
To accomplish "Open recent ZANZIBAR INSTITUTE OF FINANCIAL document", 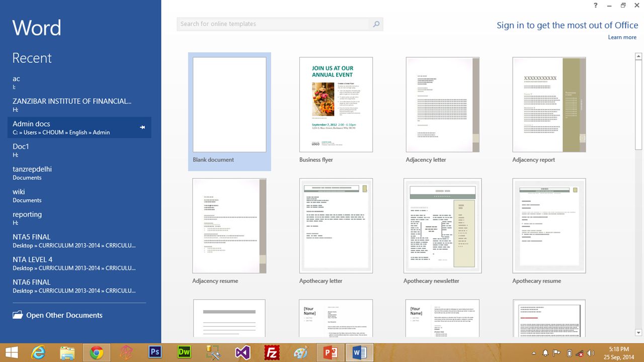I will [x=79, y=105].
